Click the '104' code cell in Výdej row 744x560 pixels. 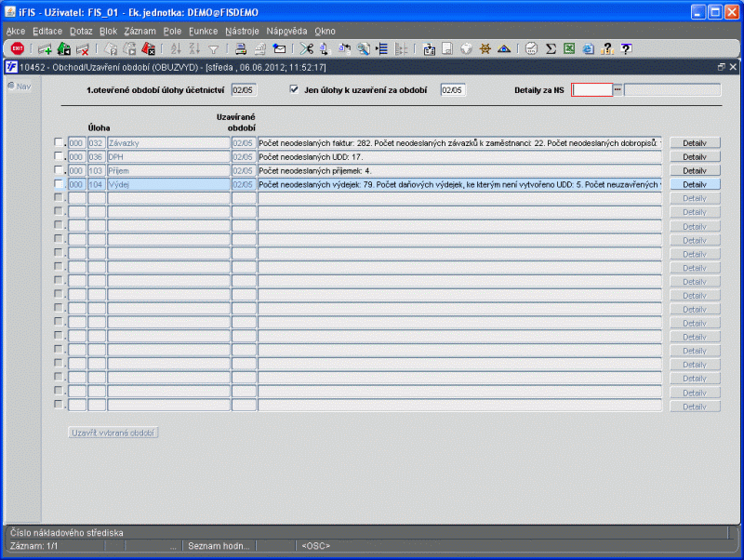97,184
